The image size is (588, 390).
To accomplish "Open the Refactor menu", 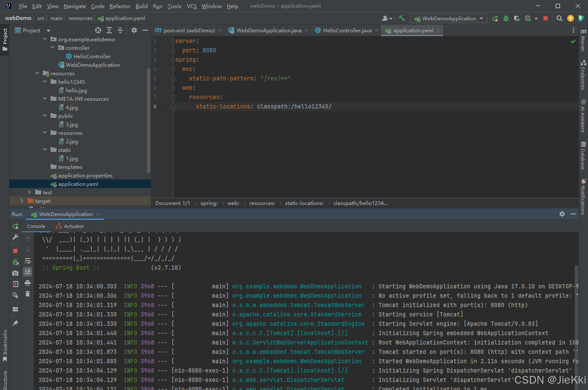I will 120,6.
